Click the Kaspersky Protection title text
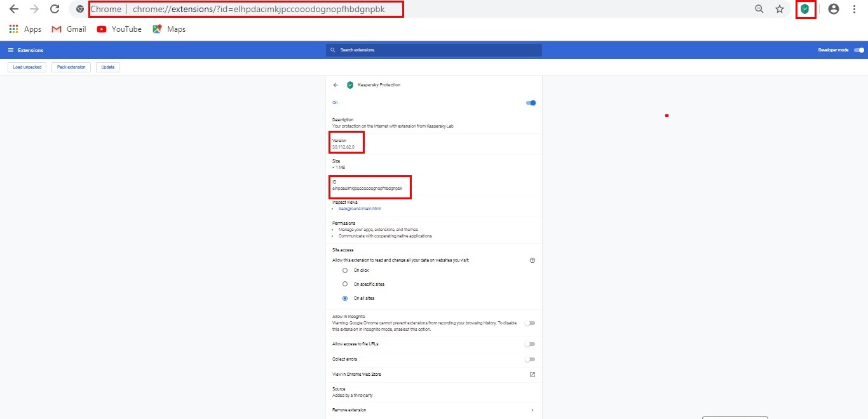This screenshot has height=419, width=868. 379,85
